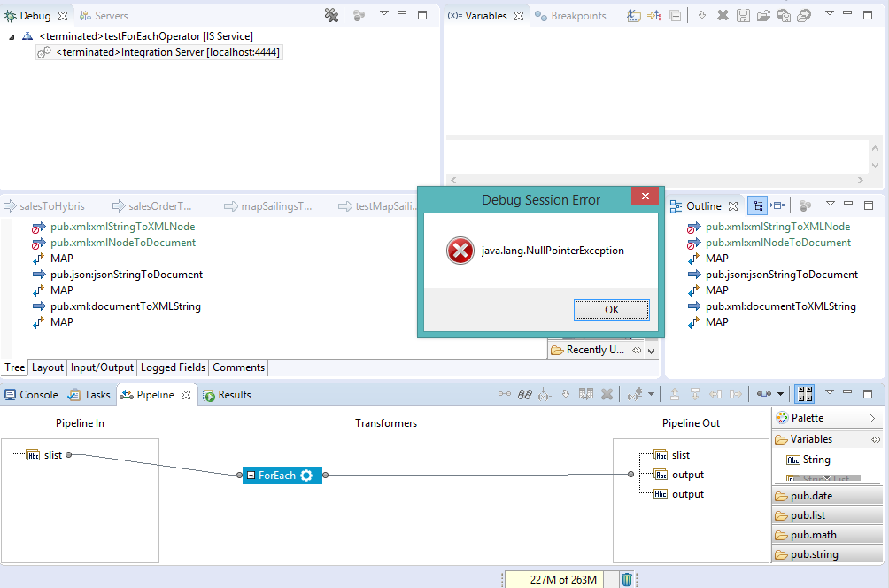Switch to the Results tab

point(228,395)
